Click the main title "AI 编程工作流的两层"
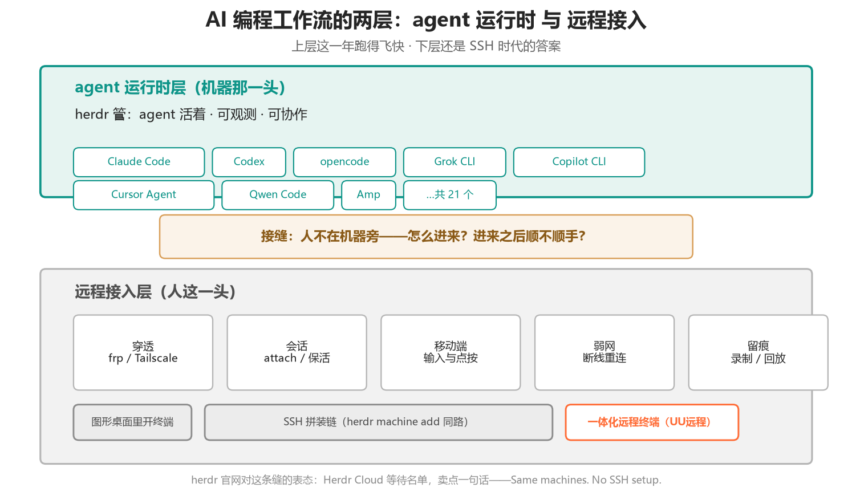This screenshot has width=852, height=504. 426,21
